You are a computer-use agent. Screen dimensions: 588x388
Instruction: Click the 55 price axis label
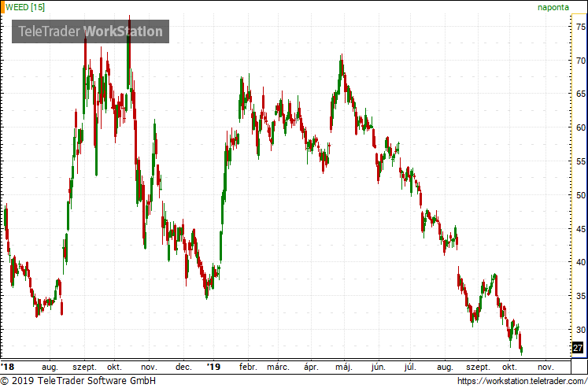581,161
